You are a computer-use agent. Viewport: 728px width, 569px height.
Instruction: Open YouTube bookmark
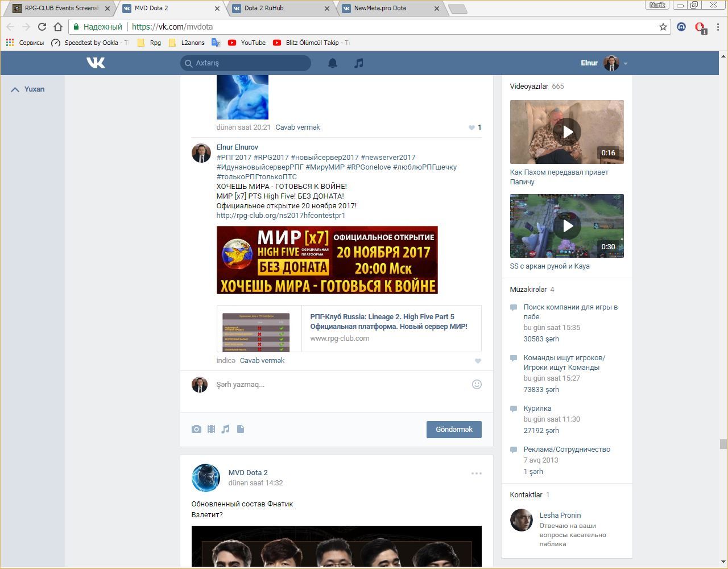click(247, 43)
